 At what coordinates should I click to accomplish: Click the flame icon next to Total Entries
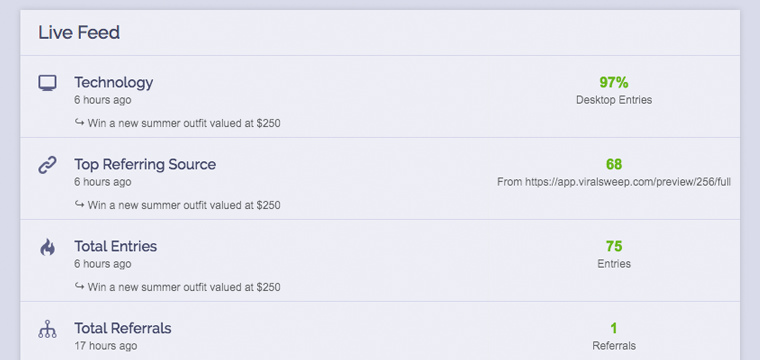pyautogui.click(x=48, y=248)
